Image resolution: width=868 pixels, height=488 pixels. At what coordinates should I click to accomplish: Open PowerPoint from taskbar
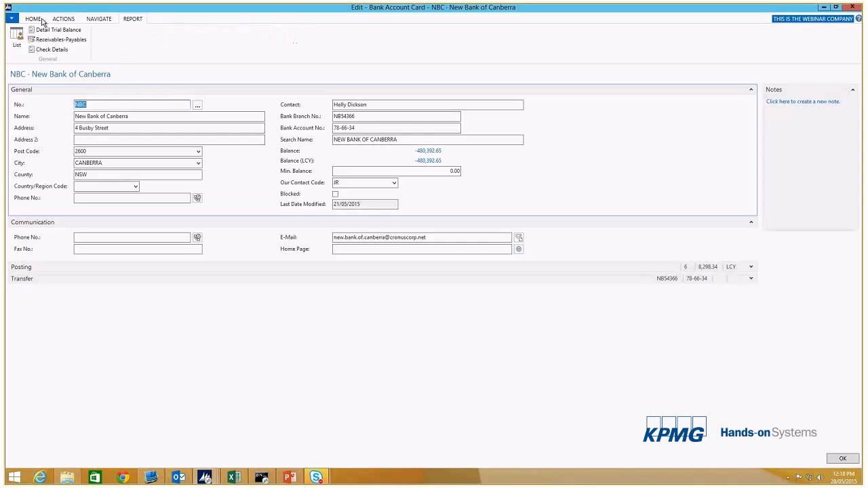pyautogui.click(x=290, y=477)
